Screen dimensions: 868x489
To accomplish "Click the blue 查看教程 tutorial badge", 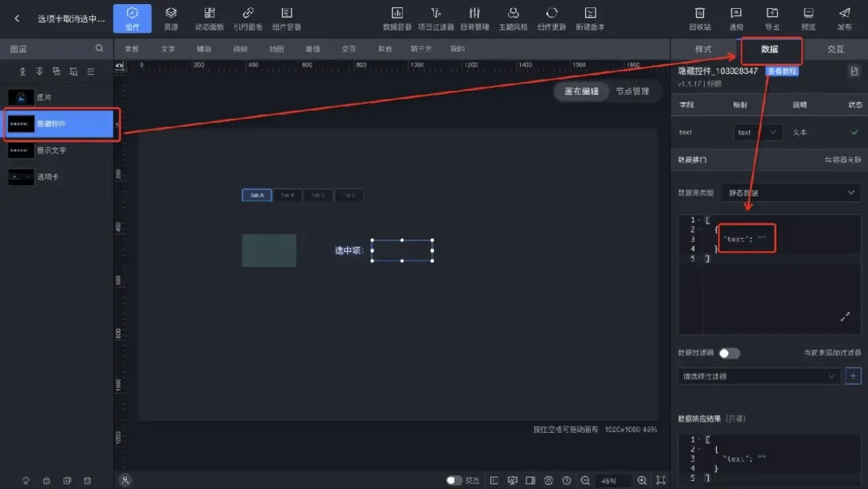I will (x=782, y=71).
